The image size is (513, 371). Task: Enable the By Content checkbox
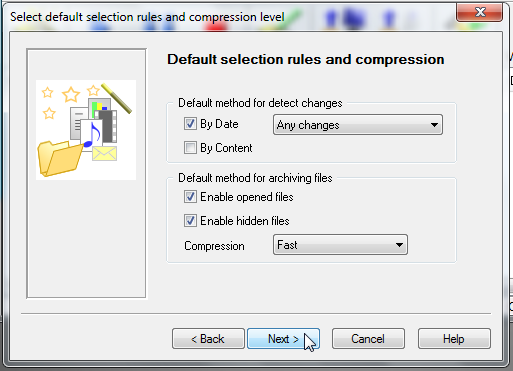pos(190,148)
